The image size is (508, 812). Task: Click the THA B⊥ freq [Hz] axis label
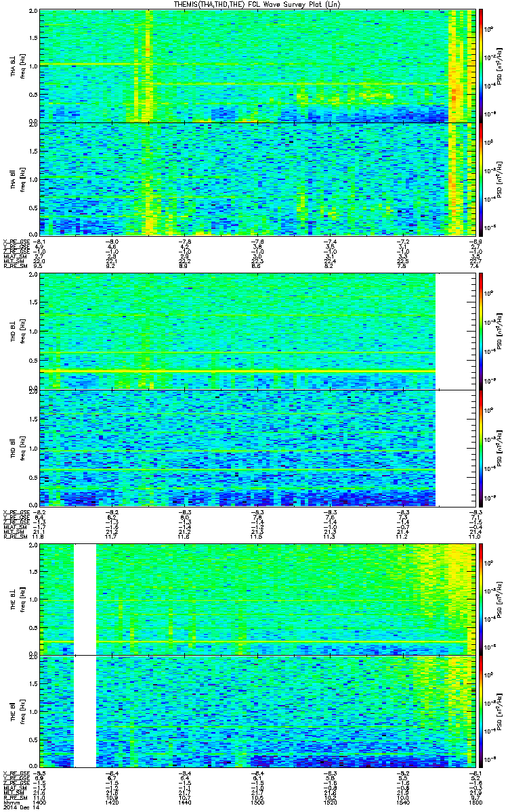click(x=16, y=66)
